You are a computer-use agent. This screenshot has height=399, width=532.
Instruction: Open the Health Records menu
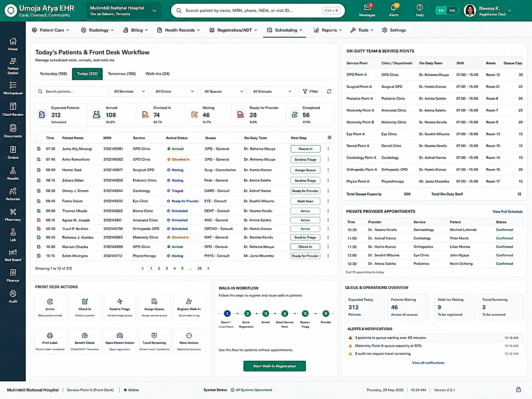coord(178,30)
